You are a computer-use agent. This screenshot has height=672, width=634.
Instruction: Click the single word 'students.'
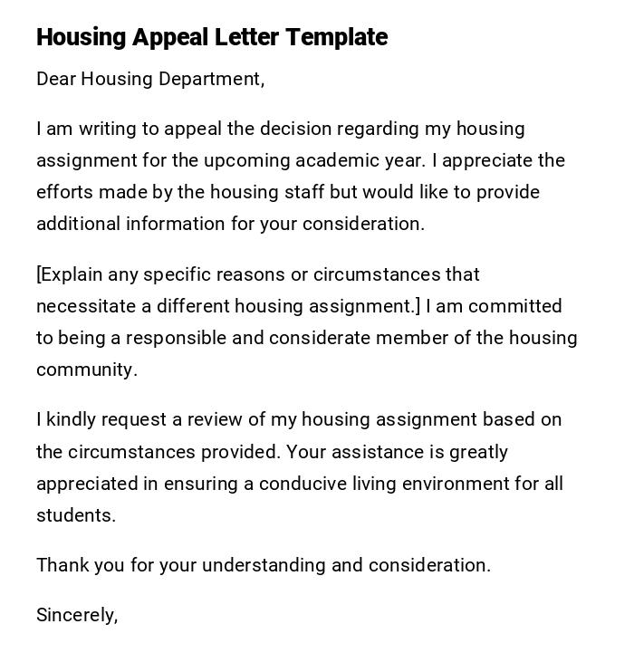point(76,515)
